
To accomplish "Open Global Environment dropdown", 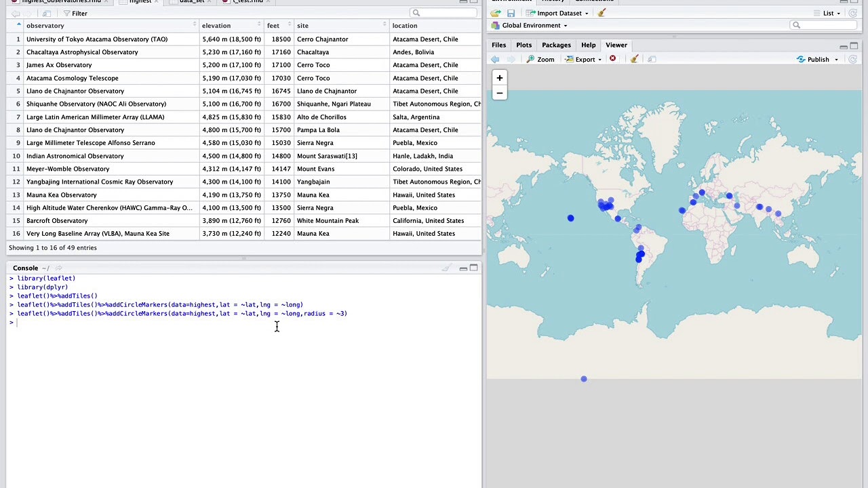I will (x=529, y=26).
